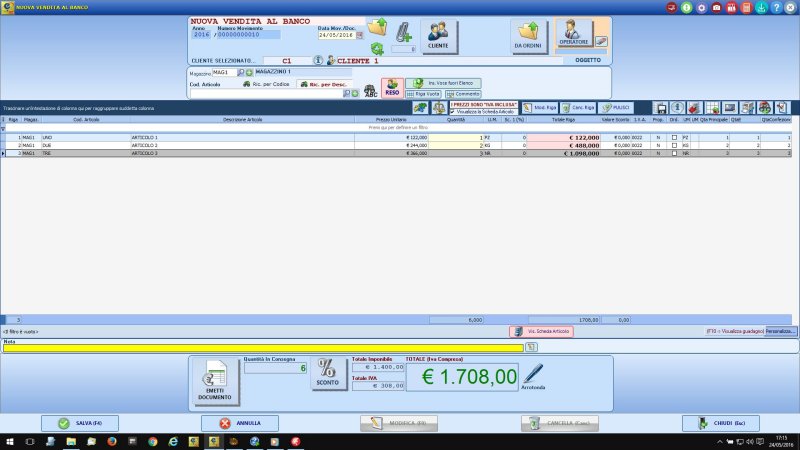Click the help question mark icon in title bar
800x450 pixels.
pos(776,7)
